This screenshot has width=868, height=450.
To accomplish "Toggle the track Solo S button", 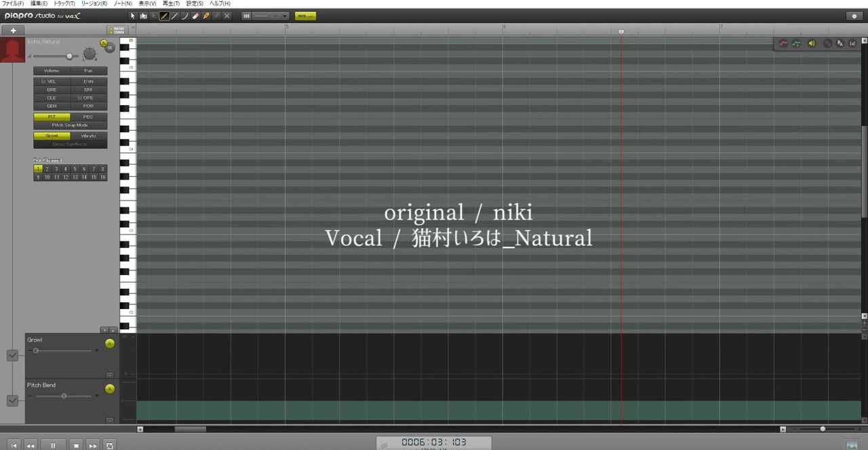I will pyautogui.click(x=104, y=43).
